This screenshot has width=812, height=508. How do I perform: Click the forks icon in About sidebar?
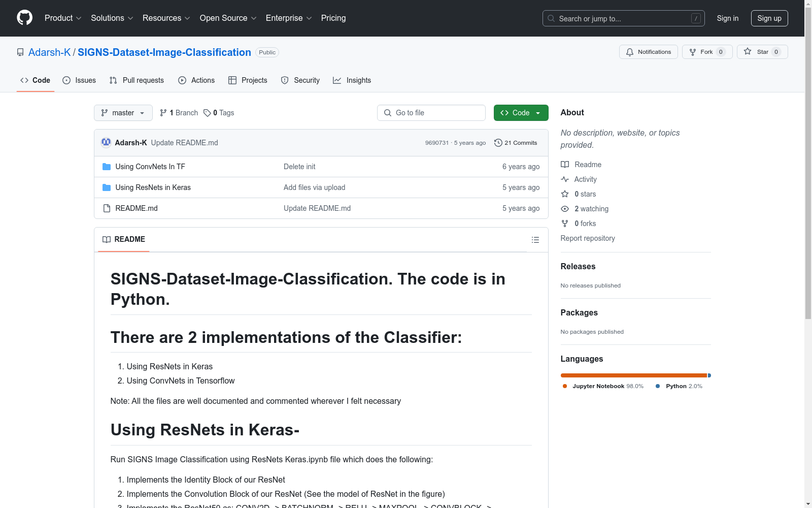[565, 224]
